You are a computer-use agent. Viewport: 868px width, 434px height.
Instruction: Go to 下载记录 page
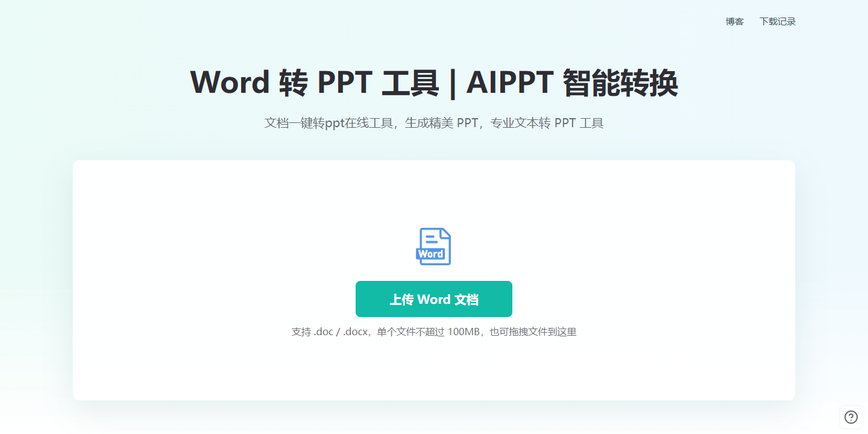tap(778, 22)
